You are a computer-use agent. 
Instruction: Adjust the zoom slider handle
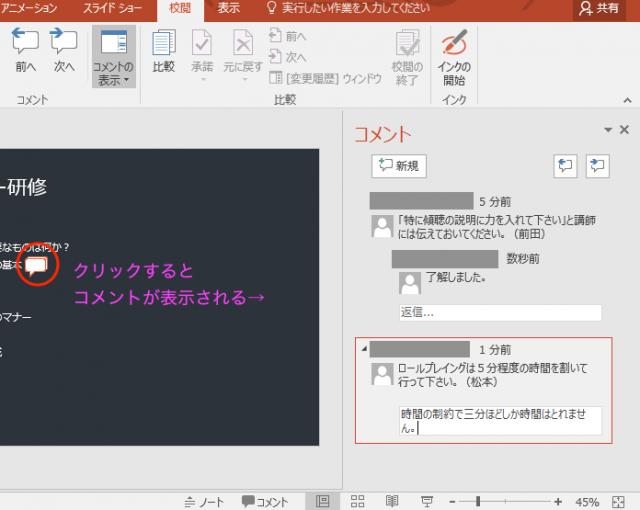point(478,501)
